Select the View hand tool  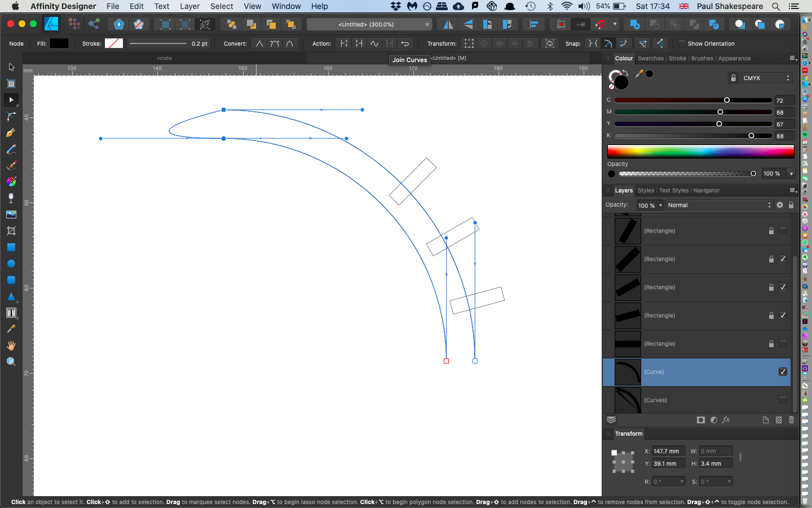[11, 345]
